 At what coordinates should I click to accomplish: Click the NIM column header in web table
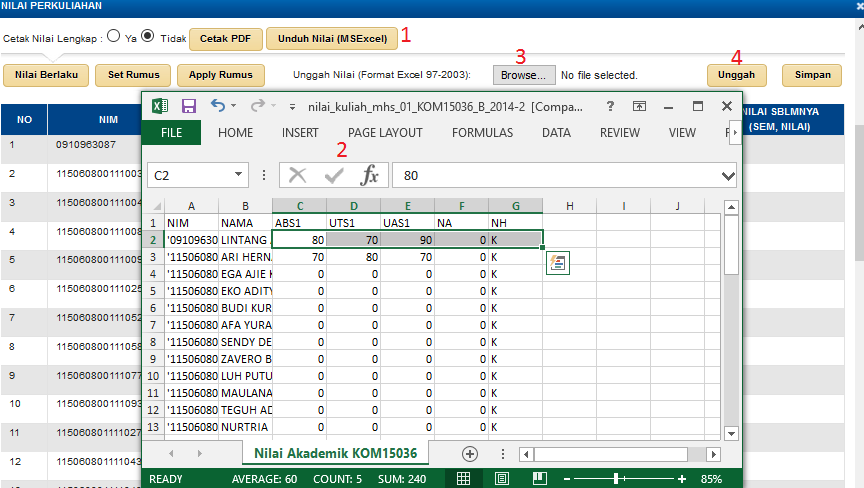[108, 120]
